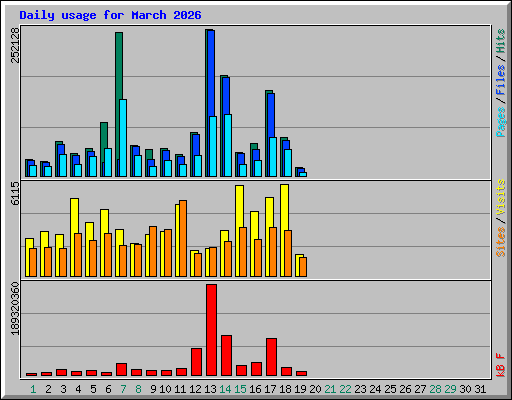Click the tallest red KBytes bar for day 13
The width and height of the screenshot is (512, 400).
click(x=211, y=330)
